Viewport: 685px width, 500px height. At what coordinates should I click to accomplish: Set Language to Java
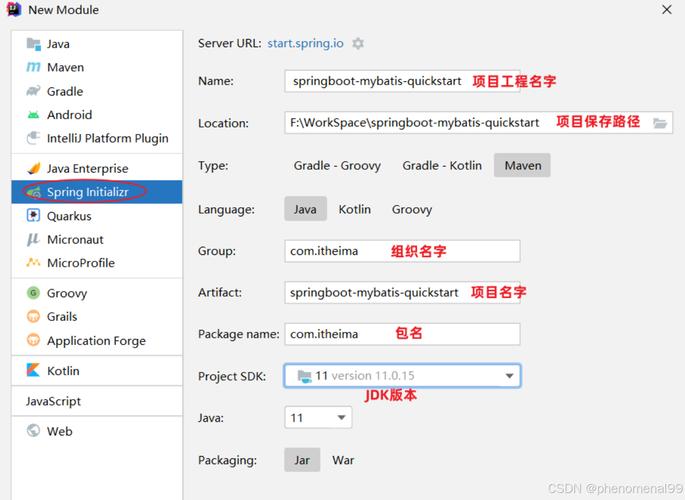coord(305,209)
